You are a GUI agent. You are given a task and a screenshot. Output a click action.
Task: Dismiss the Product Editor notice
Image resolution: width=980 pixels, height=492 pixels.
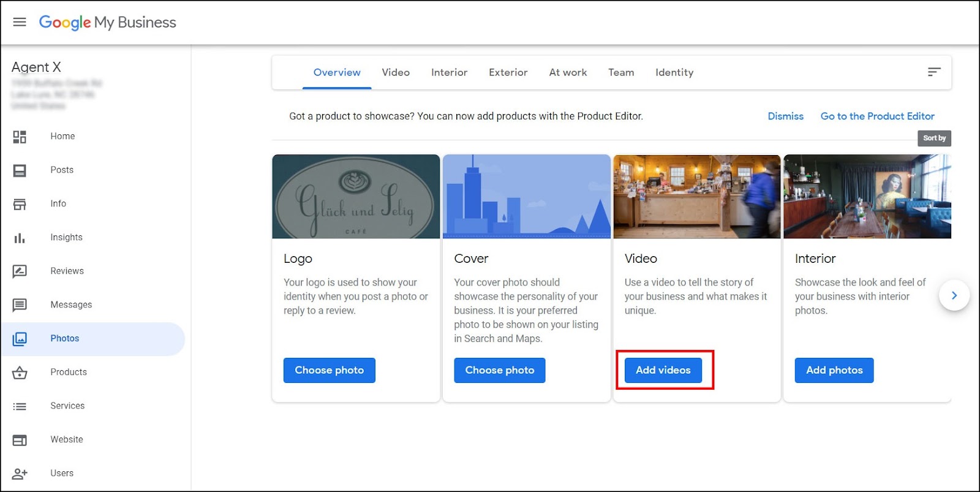[x=785, y=116]
